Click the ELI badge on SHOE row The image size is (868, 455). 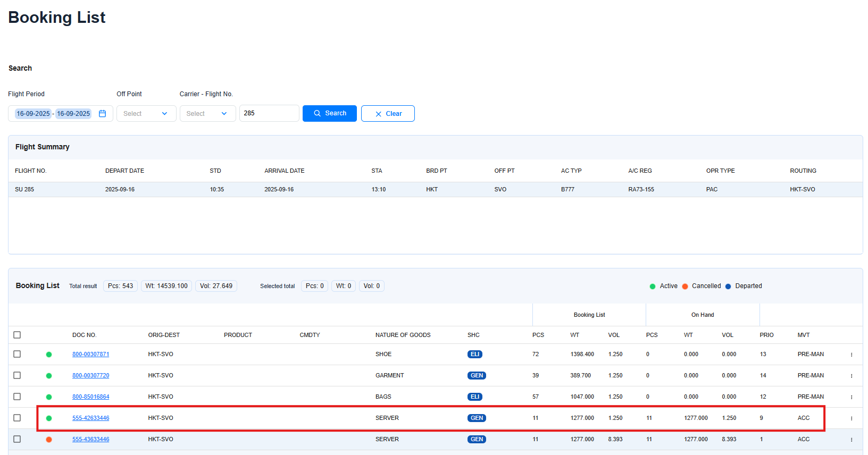click(x=474, y=355)
